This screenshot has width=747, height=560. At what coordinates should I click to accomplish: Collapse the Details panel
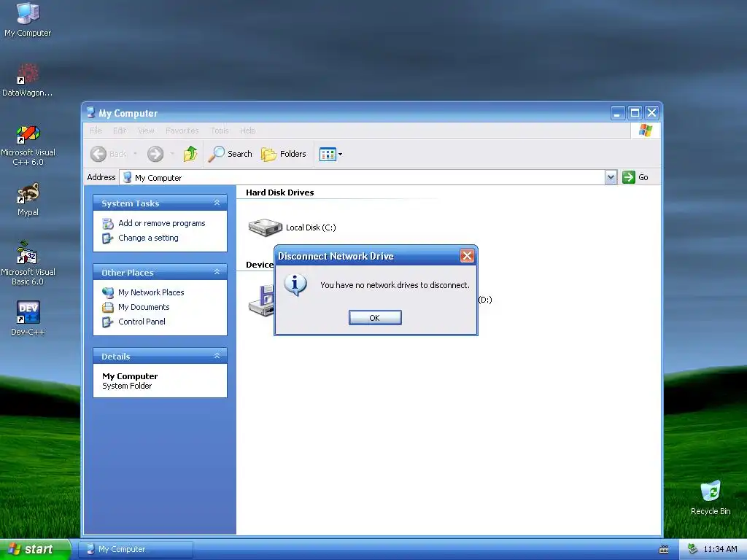(x=217, y=356)
